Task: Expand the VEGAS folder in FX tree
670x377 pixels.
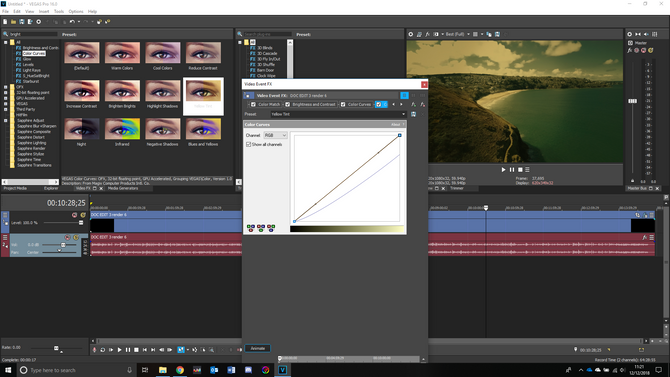Action: tap(6, 103)
